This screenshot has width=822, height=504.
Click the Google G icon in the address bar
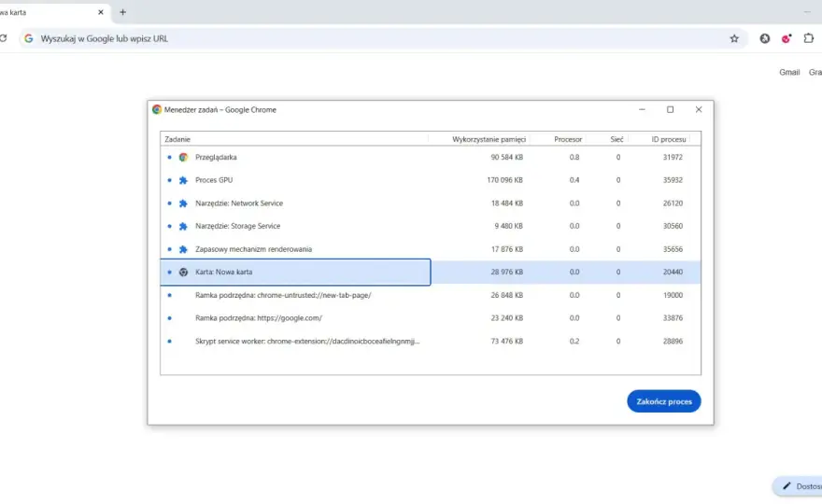coord(29,38)
